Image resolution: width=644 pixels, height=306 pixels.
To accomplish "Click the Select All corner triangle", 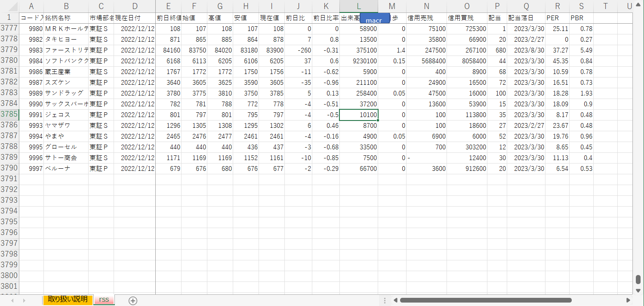I will click(9, 6).
